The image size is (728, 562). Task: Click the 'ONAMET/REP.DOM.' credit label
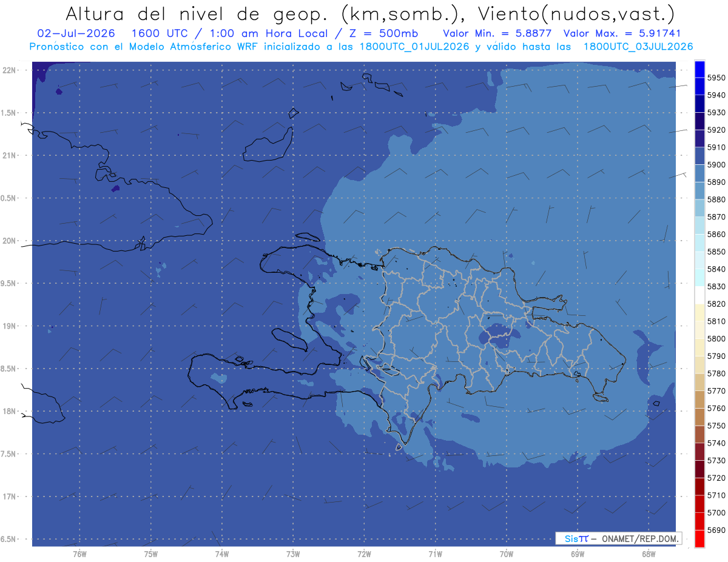pyautogui.click(x=639, y=538)
